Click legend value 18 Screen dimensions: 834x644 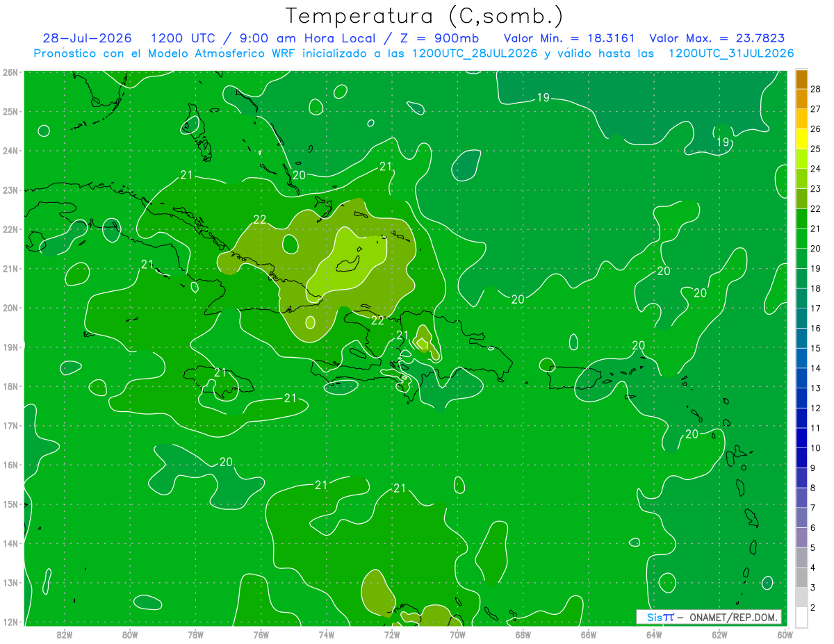(x=815, y=288)
